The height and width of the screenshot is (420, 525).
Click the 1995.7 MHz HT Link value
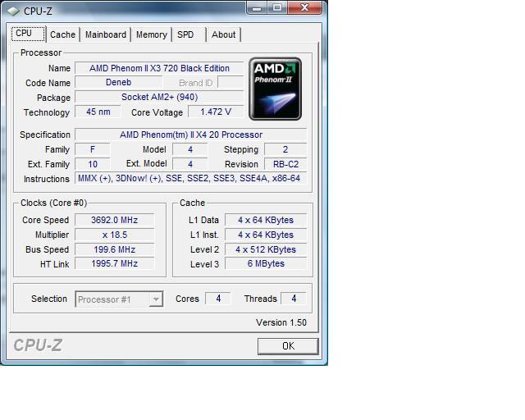pos(115,263)
